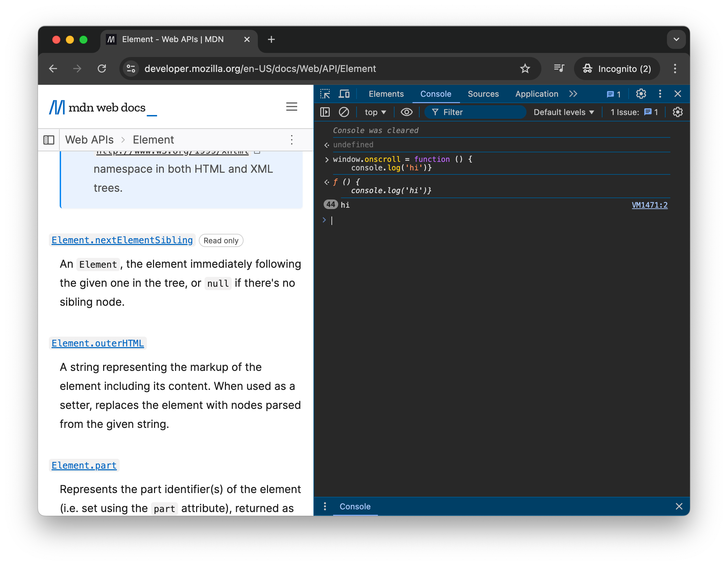This screenshot has height=566, width=728.
Task: Open the Sources tab
Action: tap(483, 94)
